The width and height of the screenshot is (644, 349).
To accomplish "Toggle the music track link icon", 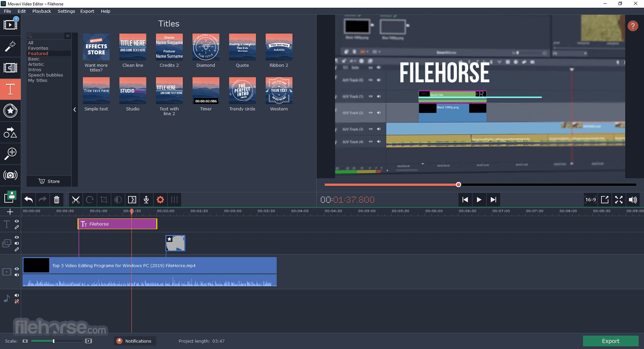I will (x=17, y=301).
